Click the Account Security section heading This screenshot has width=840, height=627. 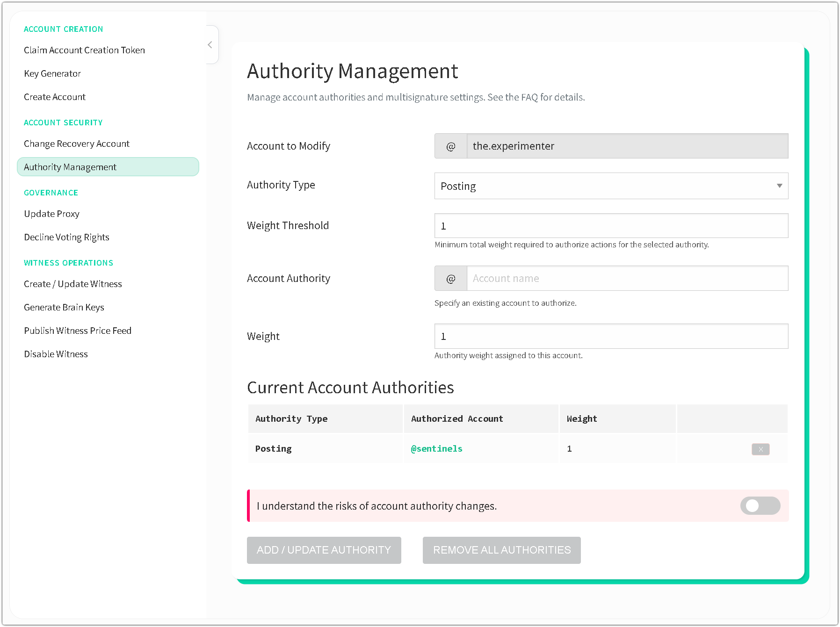click(x=63, y=123)
